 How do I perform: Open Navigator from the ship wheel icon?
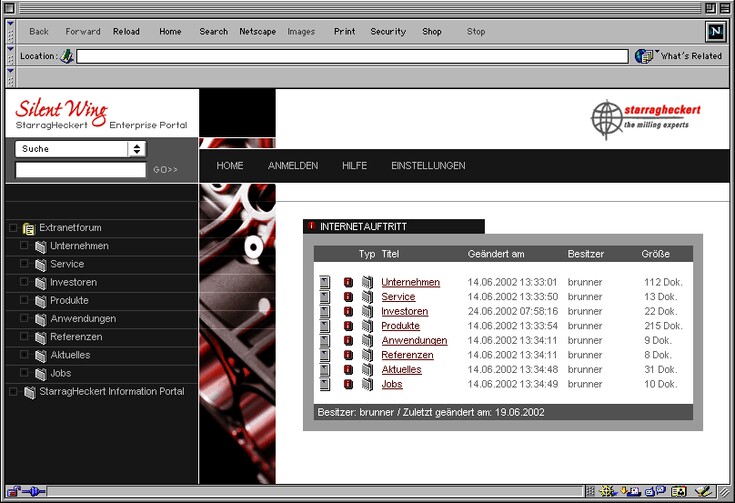click(608, 491)
